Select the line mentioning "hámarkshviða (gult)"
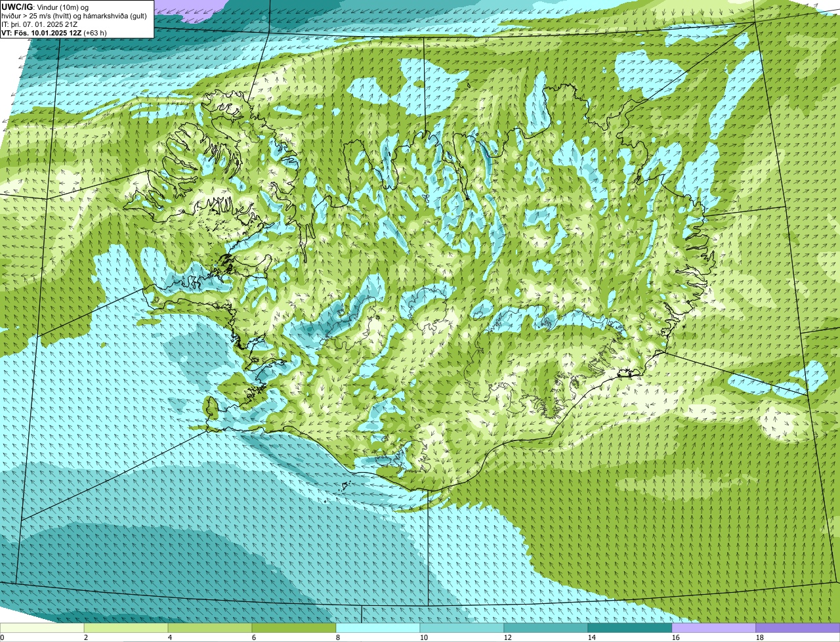 [x=74, y=15]
